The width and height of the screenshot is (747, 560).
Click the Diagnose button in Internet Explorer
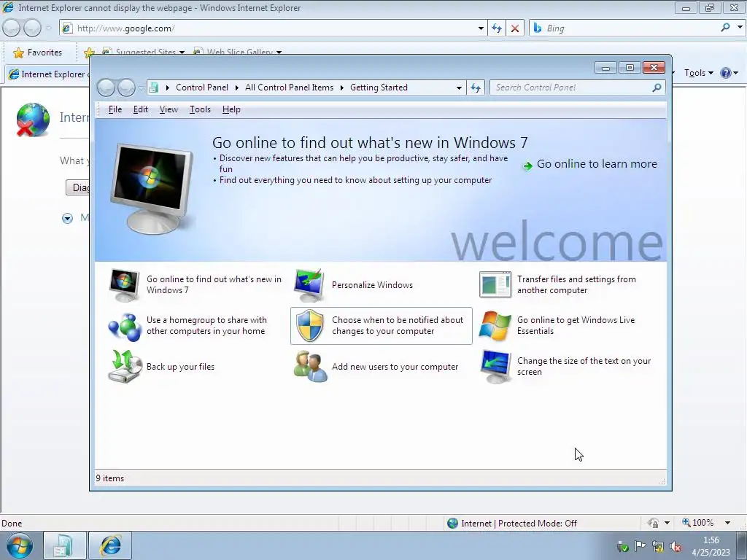coord(77,187)
